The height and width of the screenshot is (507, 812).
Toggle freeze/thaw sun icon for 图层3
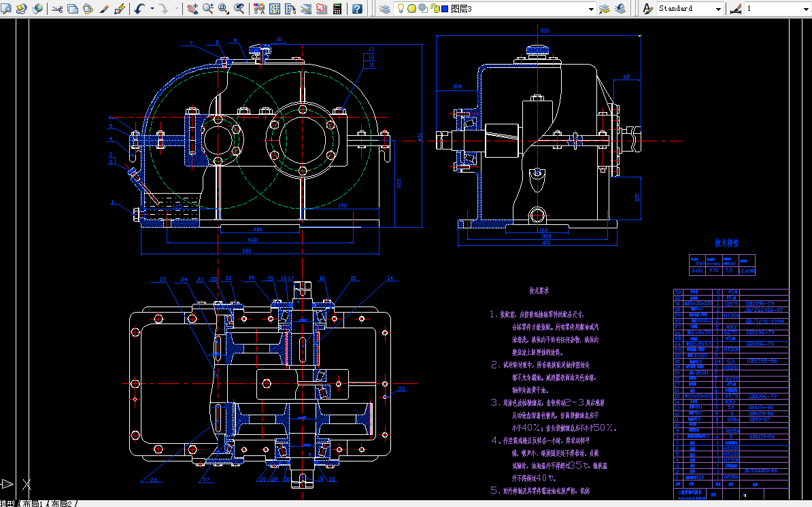pyautogui.click(x=412, y=9)
